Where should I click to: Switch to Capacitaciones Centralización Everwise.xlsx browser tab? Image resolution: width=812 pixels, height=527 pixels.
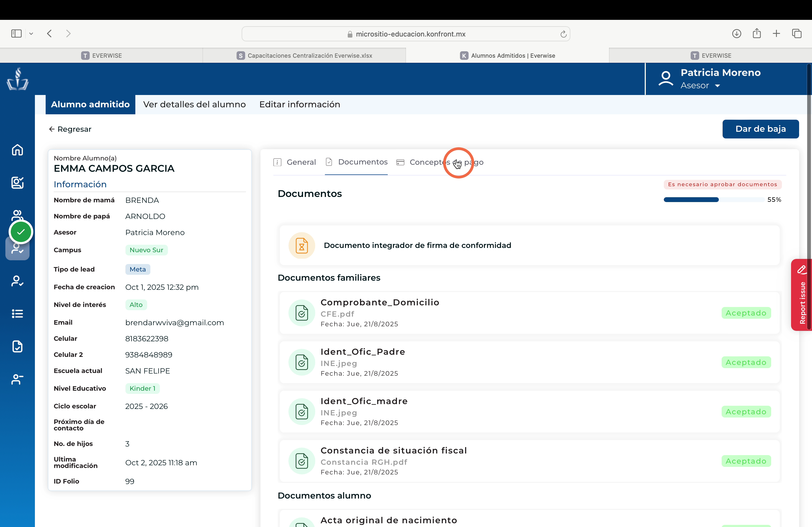point(304,55)
